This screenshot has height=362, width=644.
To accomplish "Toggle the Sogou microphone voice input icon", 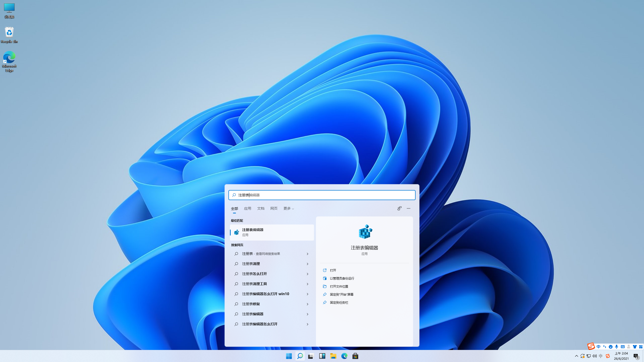I will 616,347.
